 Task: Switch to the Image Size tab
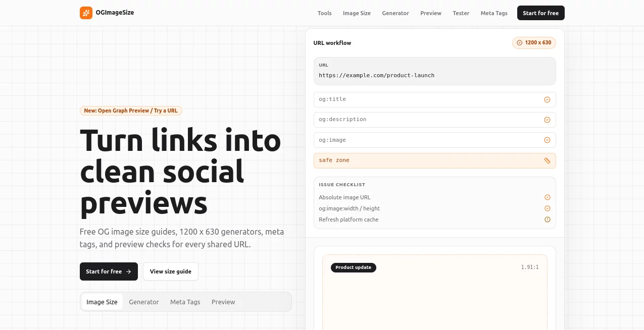pos(102,302)
